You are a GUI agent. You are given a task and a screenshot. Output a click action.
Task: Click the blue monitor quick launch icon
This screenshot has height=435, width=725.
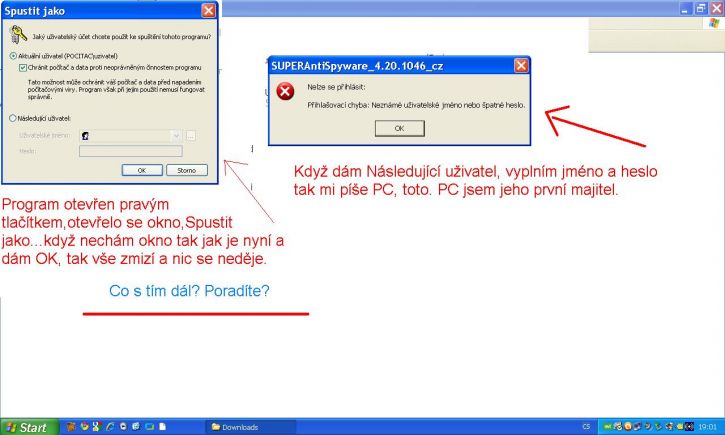pyautogui.click(x=150, y=427)
